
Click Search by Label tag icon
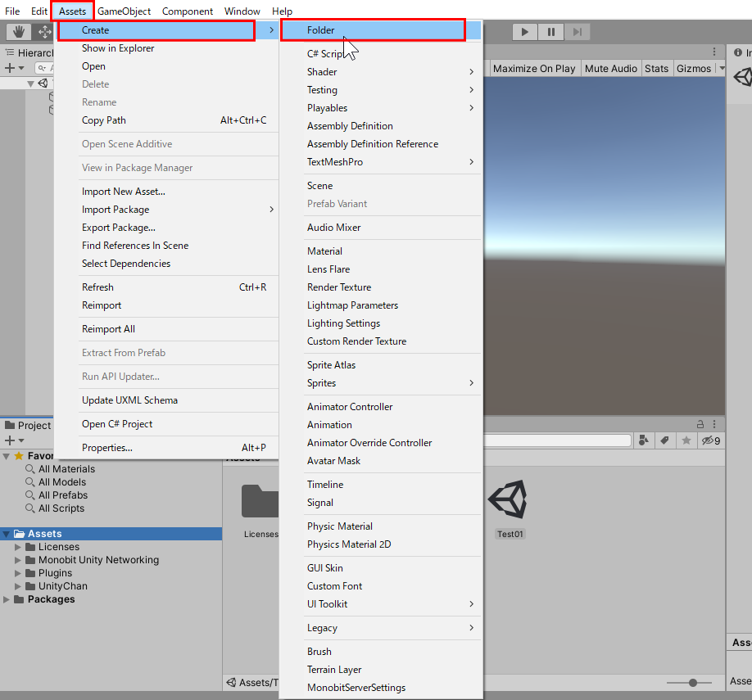pos(664,440)
